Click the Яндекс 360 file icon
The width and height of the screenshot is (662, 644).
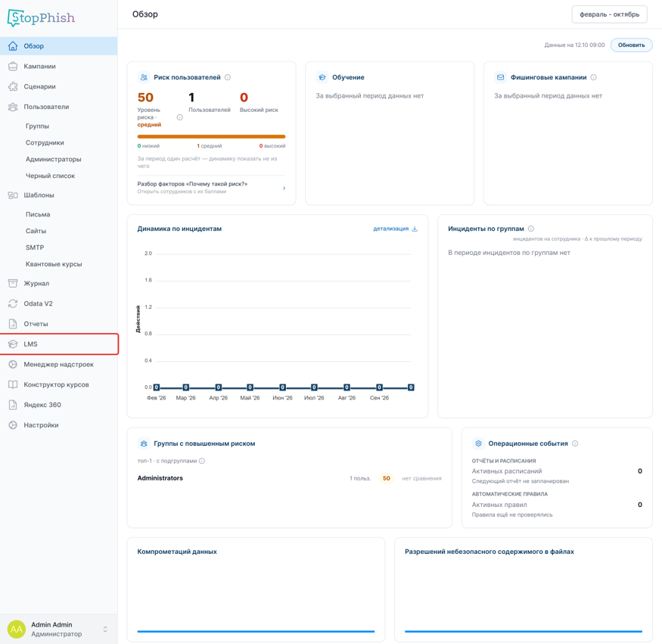13,405
